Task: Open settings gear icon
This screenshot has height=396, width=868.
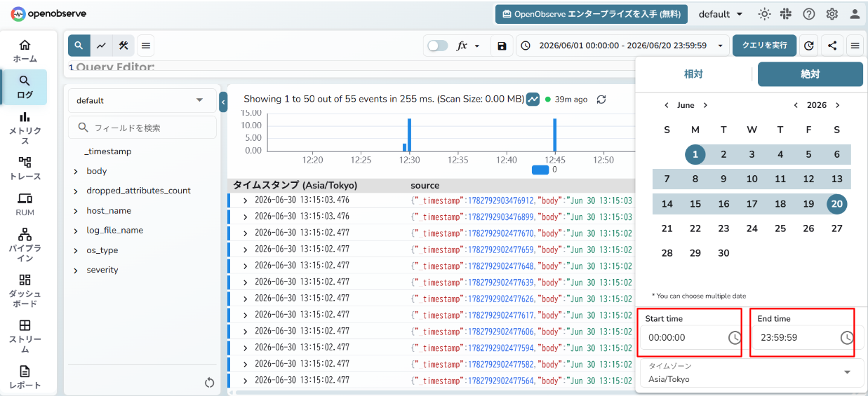Action: pyautogui.click(x=832, y=14)
